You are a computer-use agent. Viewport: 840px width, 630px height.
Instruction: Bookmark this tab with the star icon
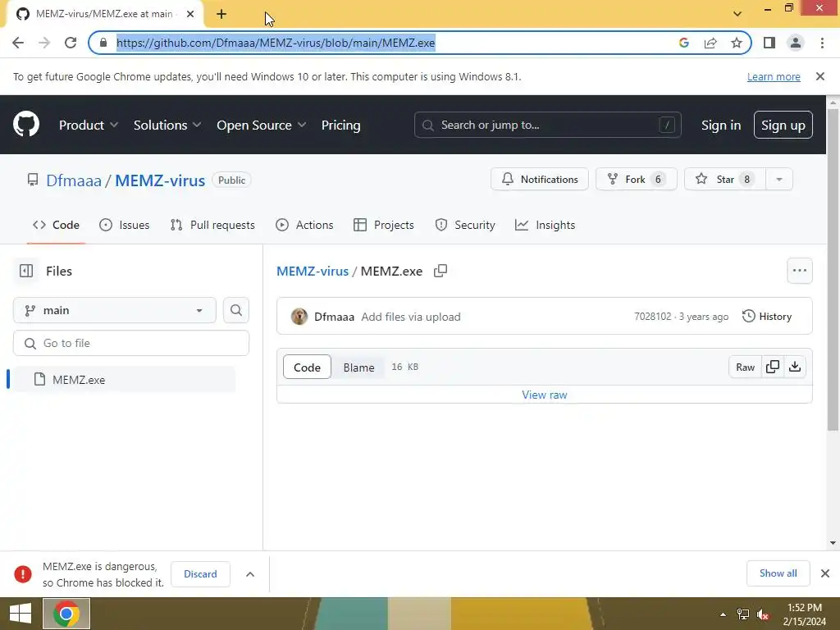(737, 43)
